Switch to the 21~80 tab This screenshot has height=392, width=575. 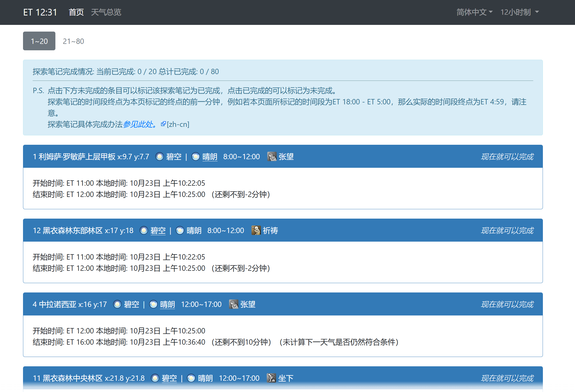pos(73,41)
